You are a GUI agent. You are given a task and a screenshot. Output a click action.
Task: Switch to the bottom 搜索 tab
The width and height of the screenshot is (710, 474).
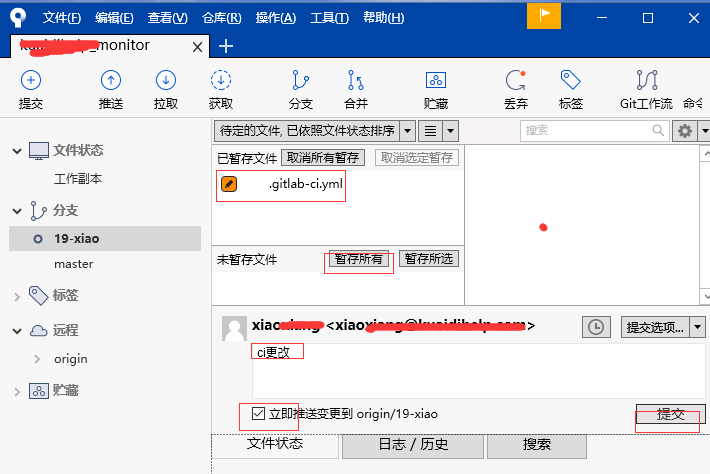click(x=537, y=445)
